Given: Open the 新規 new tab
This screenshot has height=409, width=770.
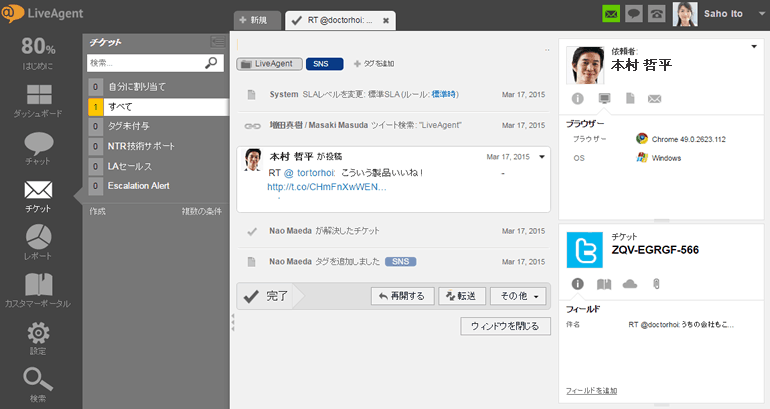Looking at the screenshot, I should (x=258, y=21).
